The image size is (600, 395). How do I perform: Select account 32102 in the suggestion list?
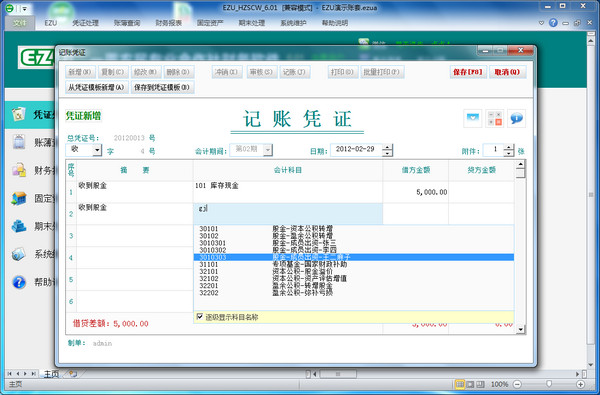[x=354, y=279]
